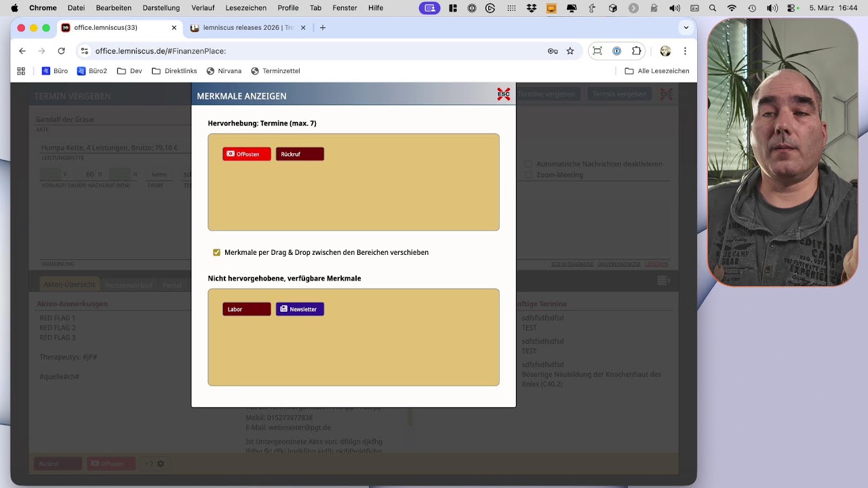Screen dimensions: 868x488
Task: Open the Akten-Übersicht tab
Action: (69, 285)
